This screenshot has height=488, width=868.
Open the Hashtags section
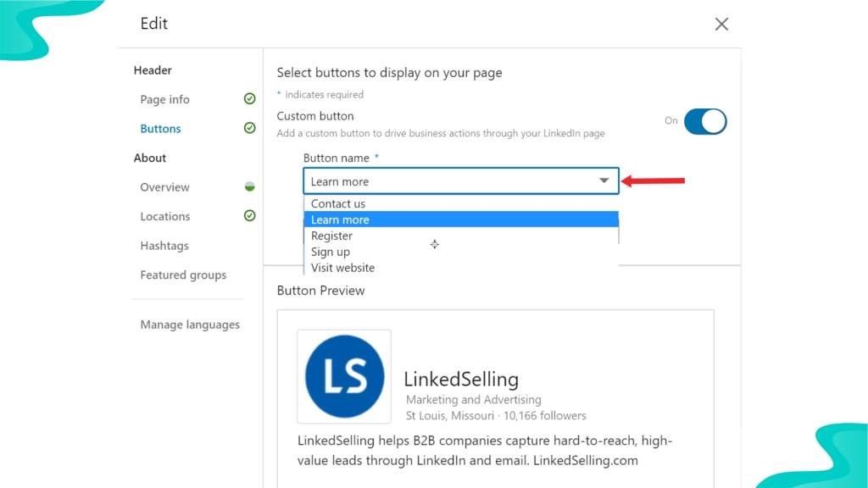[164, 246]
